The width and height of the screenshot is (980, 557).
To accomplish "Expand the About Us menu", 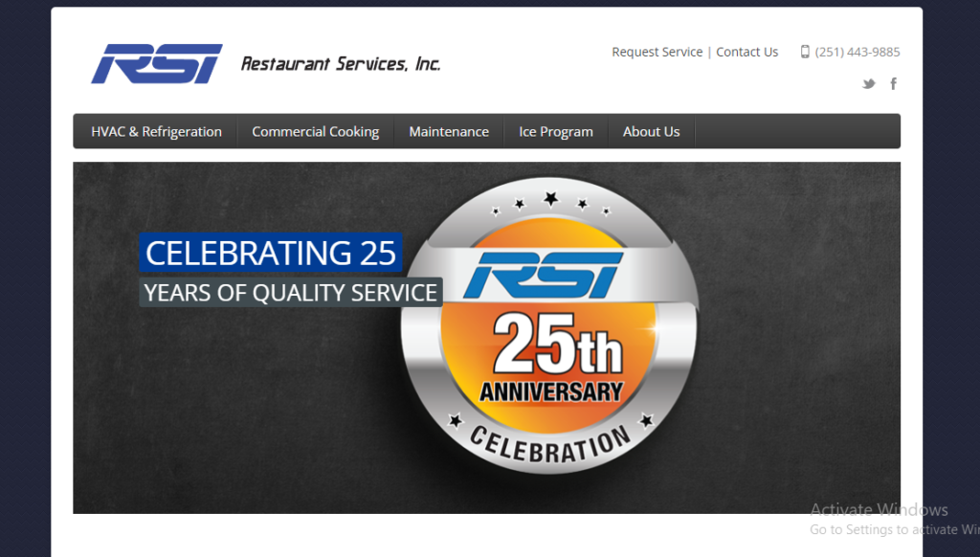I will (651, 132).
